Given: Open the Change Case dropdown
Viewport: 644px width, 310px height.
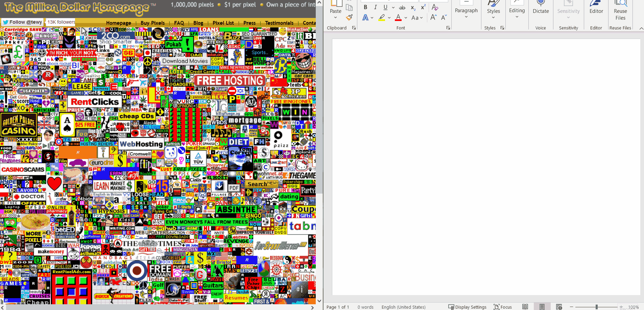Looking at the screenshot, I should pyautogui.click(x=417, y=18).
